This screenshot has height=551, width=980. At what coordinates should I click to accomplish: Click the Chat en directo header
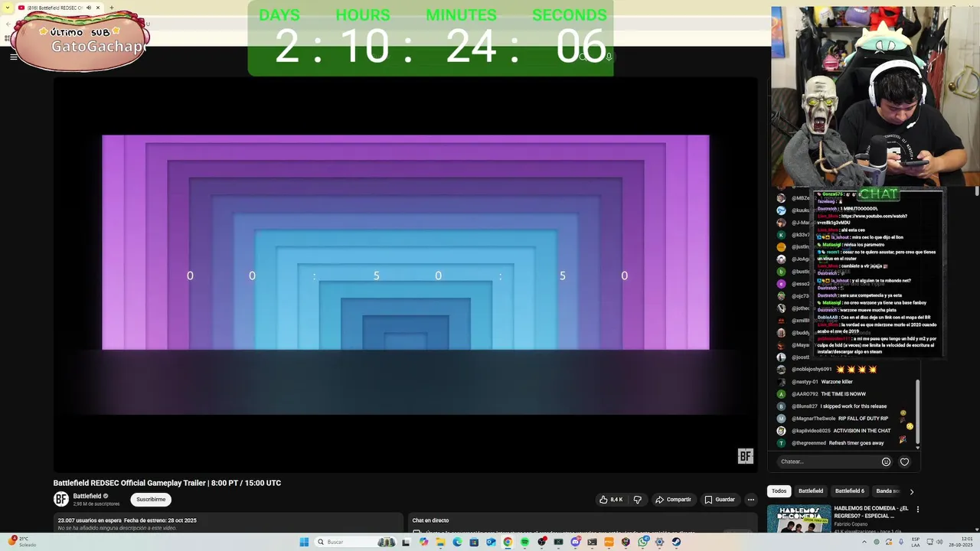[x=430, y=520]
